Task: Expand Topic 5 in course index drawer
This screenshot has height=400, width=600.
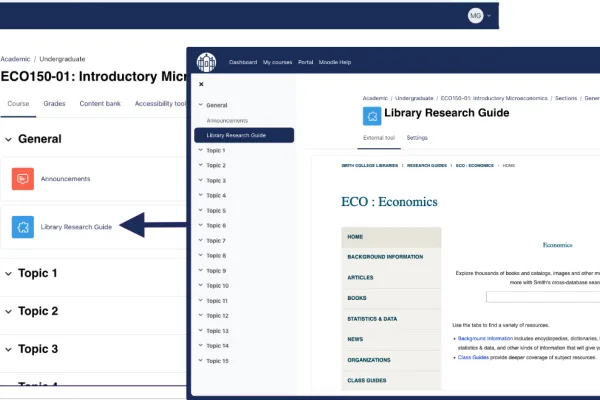Action: pyautogui.click(x=201, y=210)
